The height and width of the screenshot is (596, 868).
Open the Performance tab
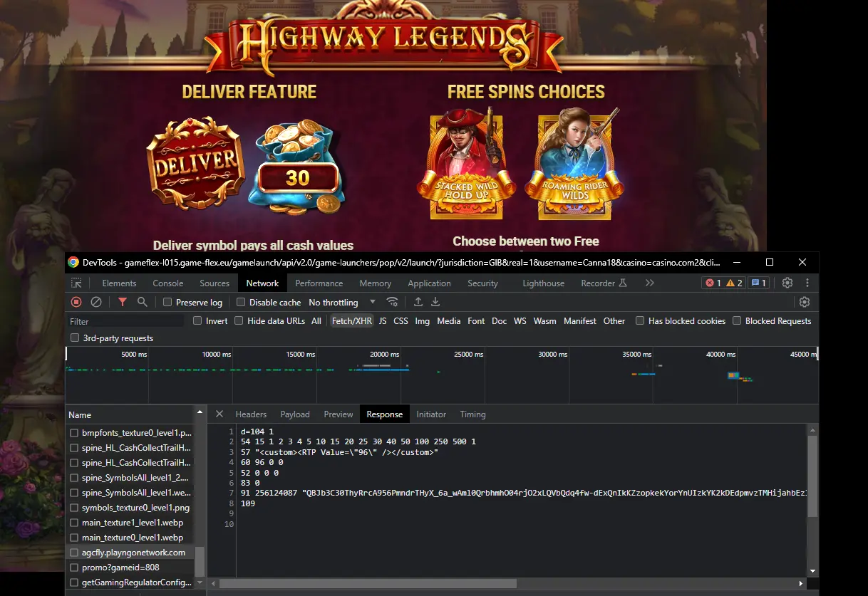pos(319,283)
